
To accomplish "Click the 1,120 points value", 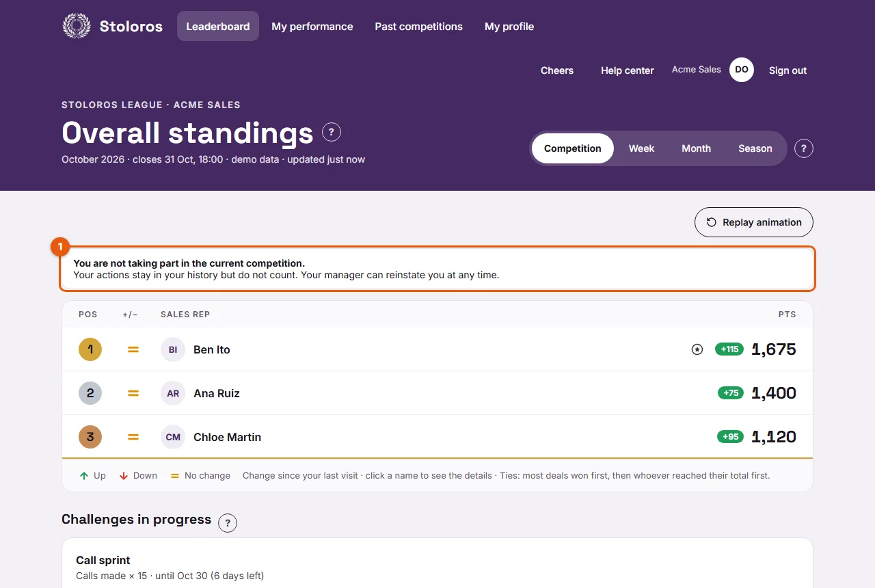I will [x=774, y=437].
